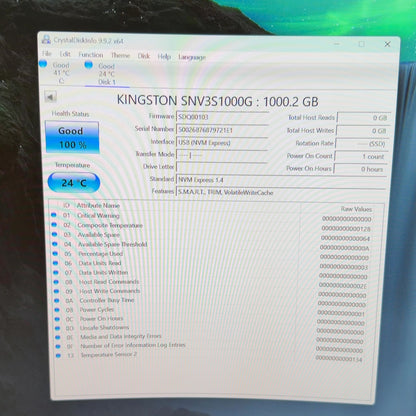
Task: Click the status dot beside Critical Warning
Action: pos(54,215)
